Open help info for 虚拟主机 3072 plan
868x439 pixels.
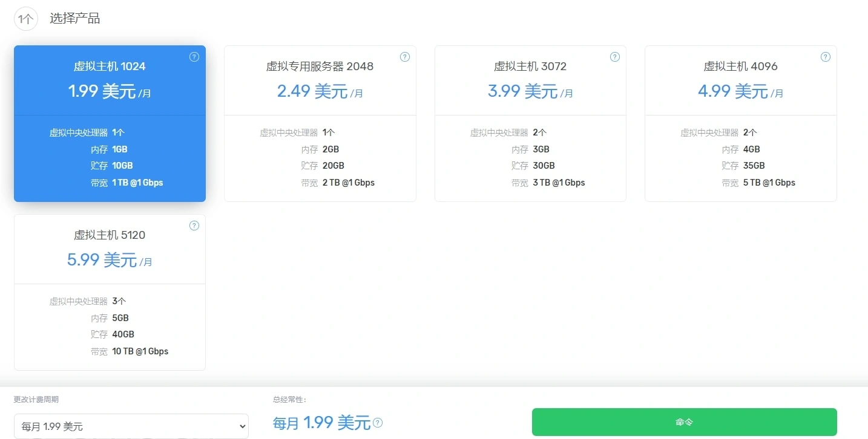(614, 57)
